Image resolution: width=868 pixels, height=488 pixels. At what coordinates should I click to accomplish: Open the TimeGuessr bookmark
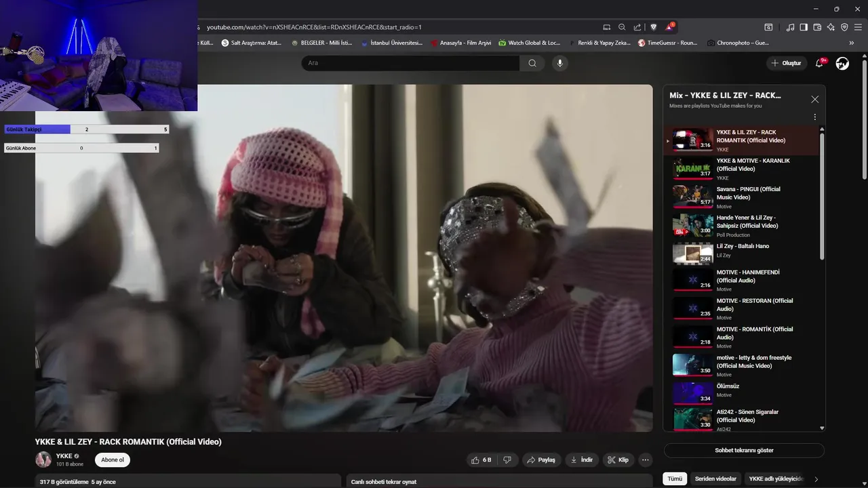click(x=667, y=43)
